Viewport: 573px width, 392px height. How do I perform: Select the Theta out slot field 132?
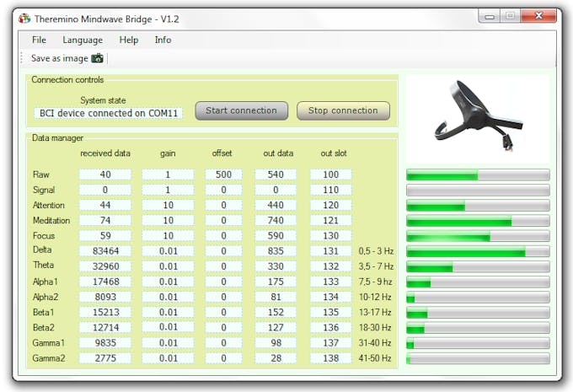pyautogui.click(x=330, y=266)
